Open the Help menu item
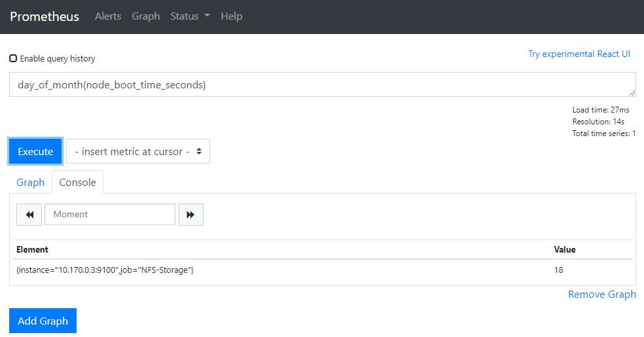 (x=231, y=16)
